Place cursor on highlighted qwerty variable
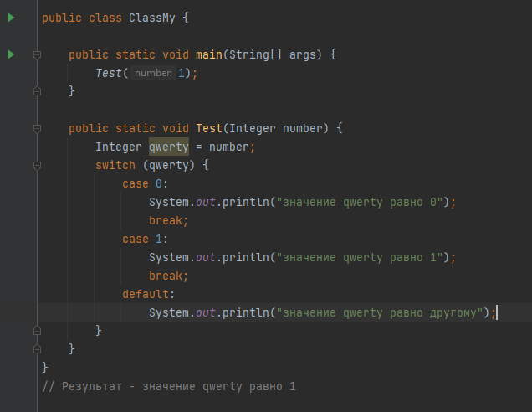The width and height of the screenshot is (532, 412). click(169, 147)
